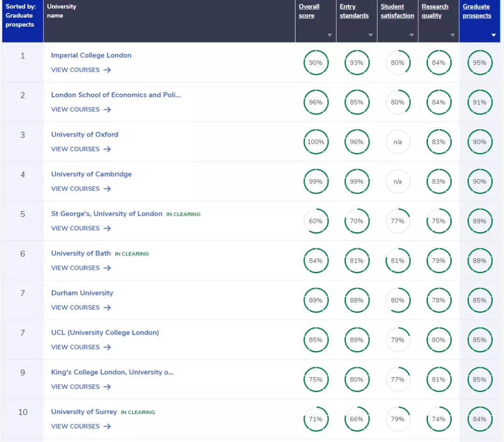Click View Courses under Durham University
The height and width of the screenshot is (442, 504).
[x=81, y=307]
